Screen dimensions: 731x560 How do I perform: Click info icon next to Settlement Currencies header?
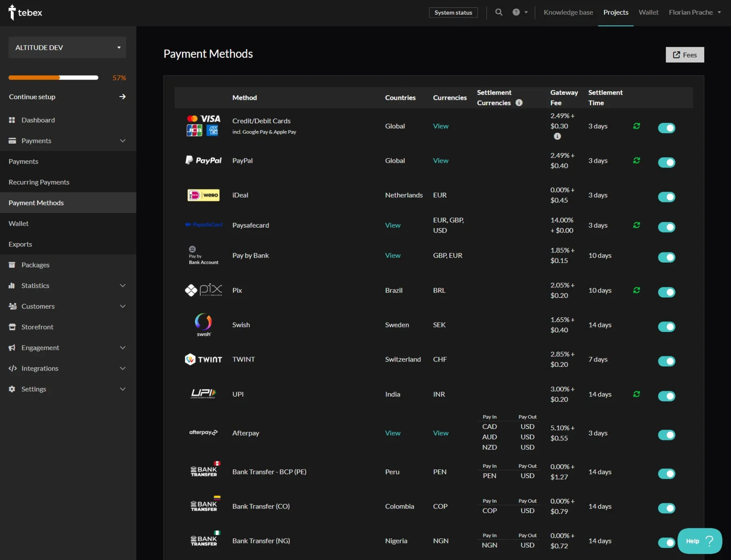pos(519,103)
